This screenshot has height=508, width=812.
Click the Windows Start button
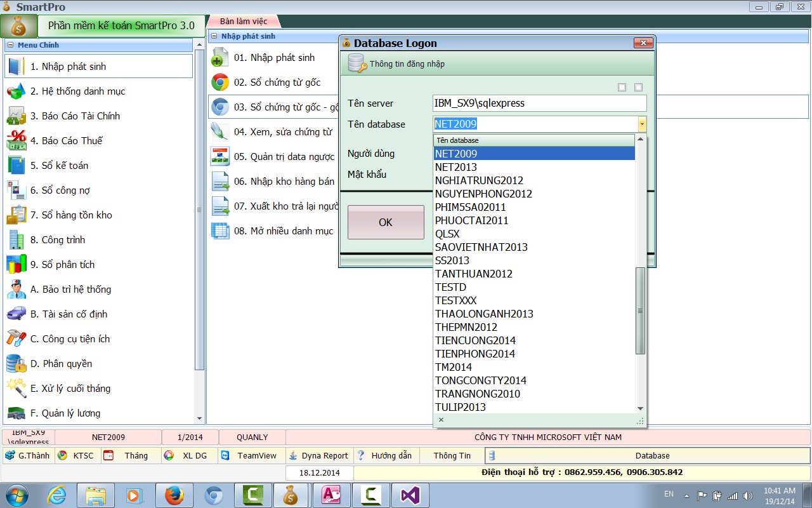pyautogui.click(x=17, y=495)
